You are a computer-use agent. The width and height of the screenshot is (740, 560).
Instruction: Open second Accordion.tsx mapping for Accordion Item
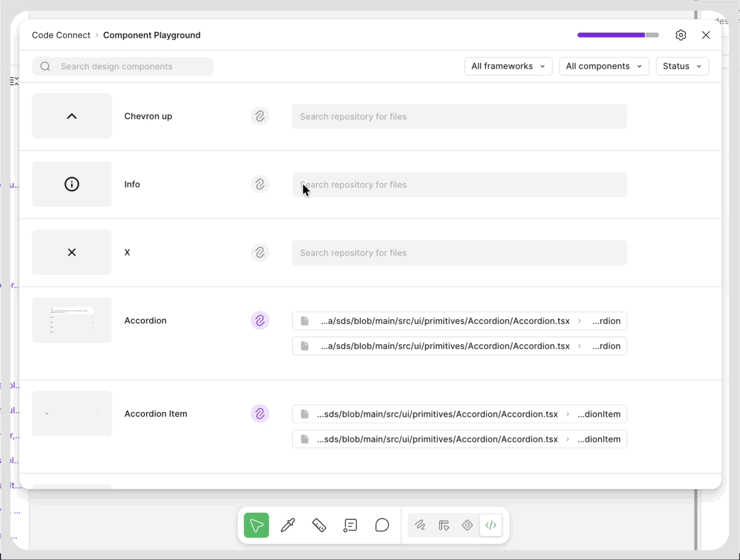(459, 439)
